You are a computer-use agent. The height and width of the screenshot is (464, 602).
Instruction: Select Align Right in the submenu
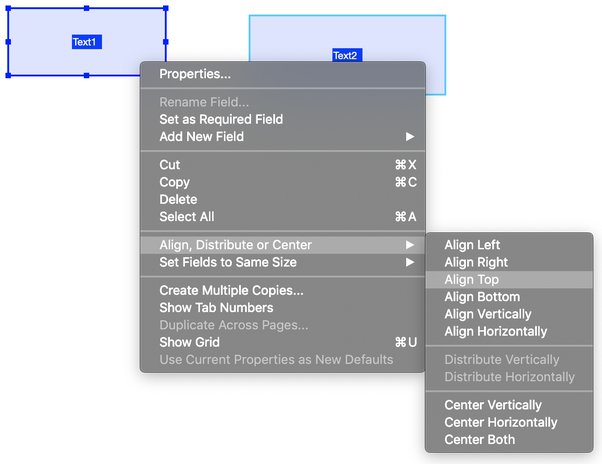coord(509,262)
